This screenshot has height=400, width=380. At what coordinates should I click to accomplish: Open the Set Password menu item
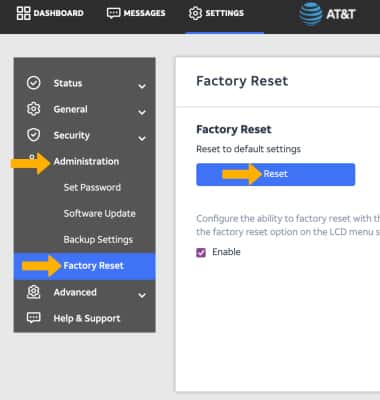92,187
